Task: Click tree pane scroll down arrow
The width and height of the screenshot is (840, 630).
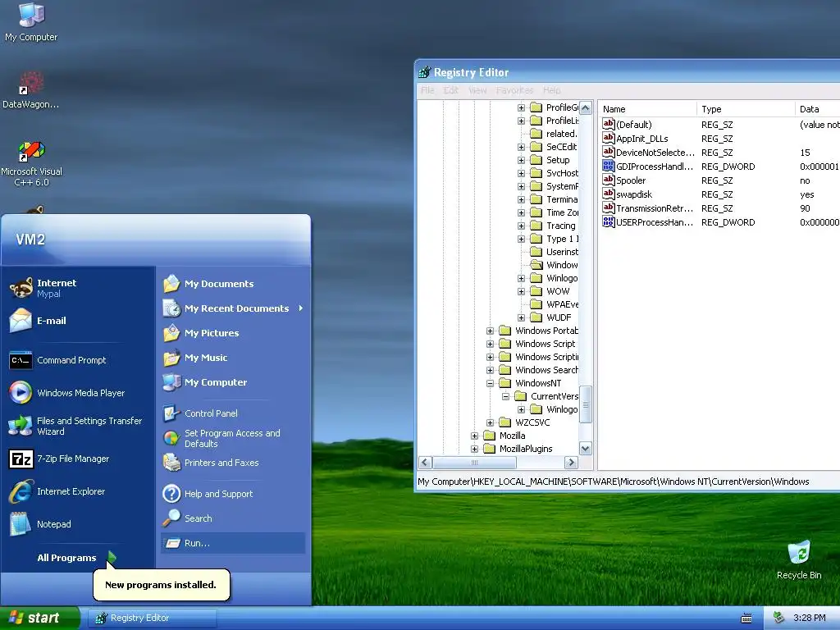Action: 586,449
